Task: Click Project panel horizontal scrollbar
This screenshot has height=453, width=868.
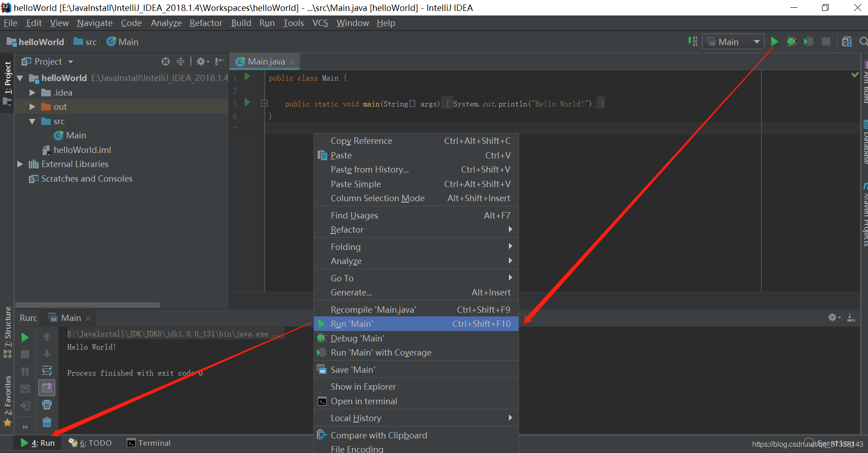Action: point(87,305)
